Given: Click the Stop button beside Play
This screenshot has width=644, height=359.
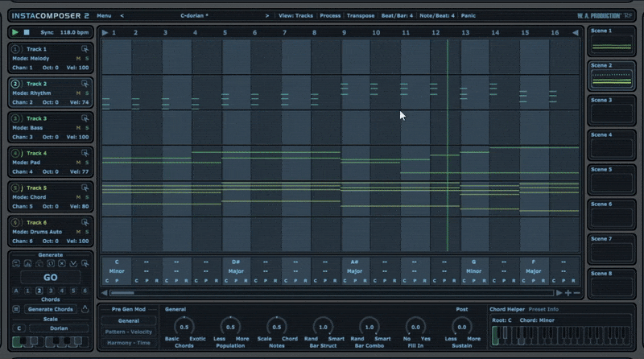Looking at the screenshot, I should (x=27, y=32).
